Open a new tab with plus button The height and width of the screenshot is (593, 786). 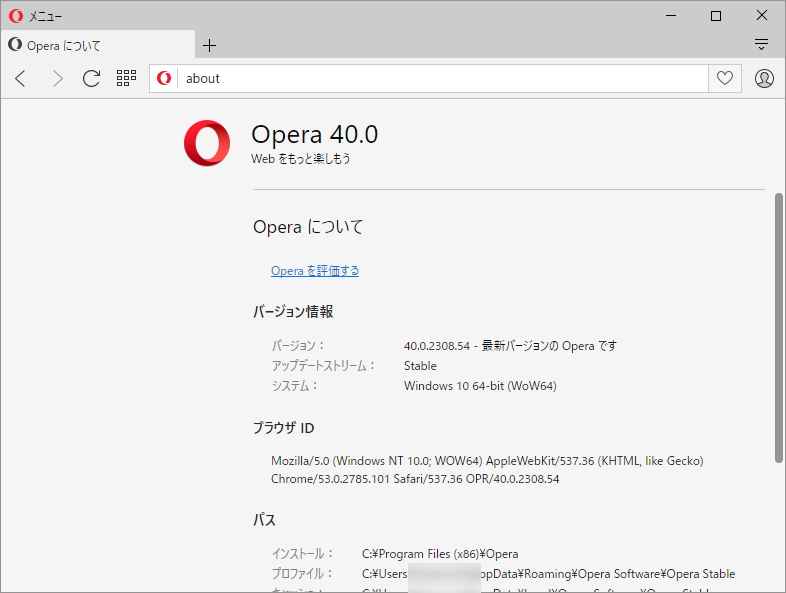click(x=210, y=46)
